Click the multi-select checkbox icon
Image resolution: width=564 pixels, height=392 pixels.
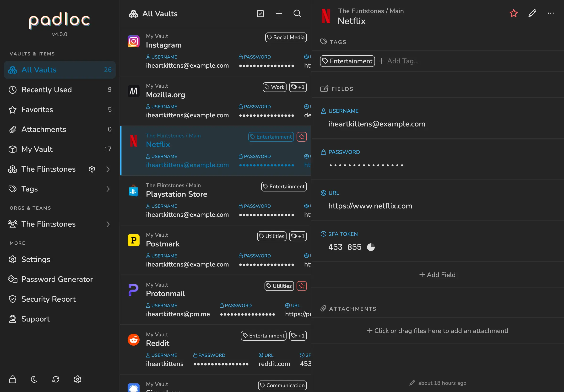tap(260, 14)
